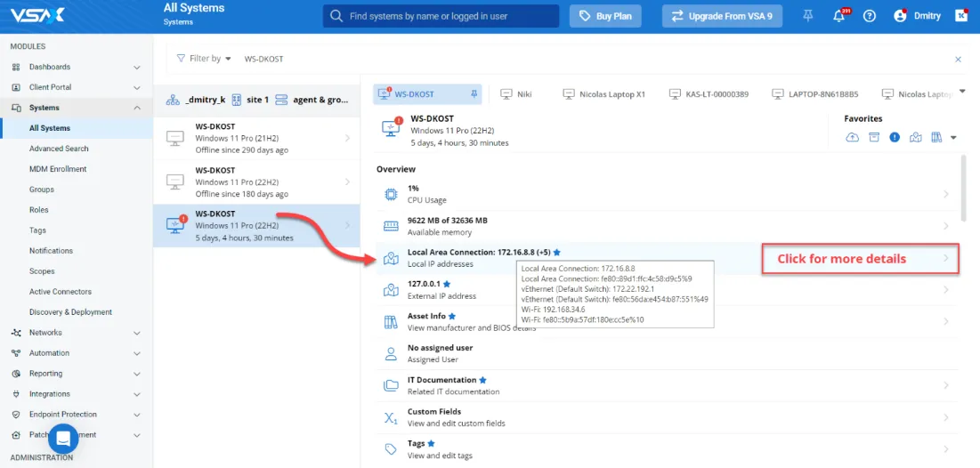Click the archive box favorite icon
This screenshot has width=980, height=468.
[x=874, y=137]
